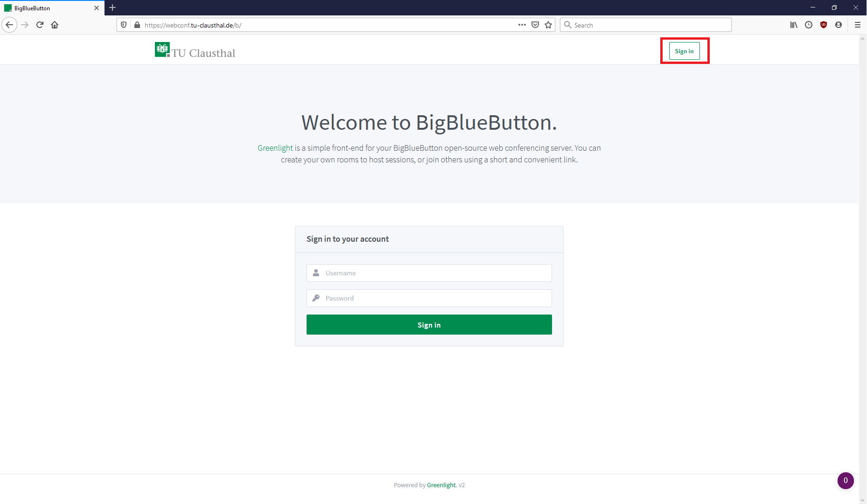Open uBlock Origin extension popup

tap(824, 25)
